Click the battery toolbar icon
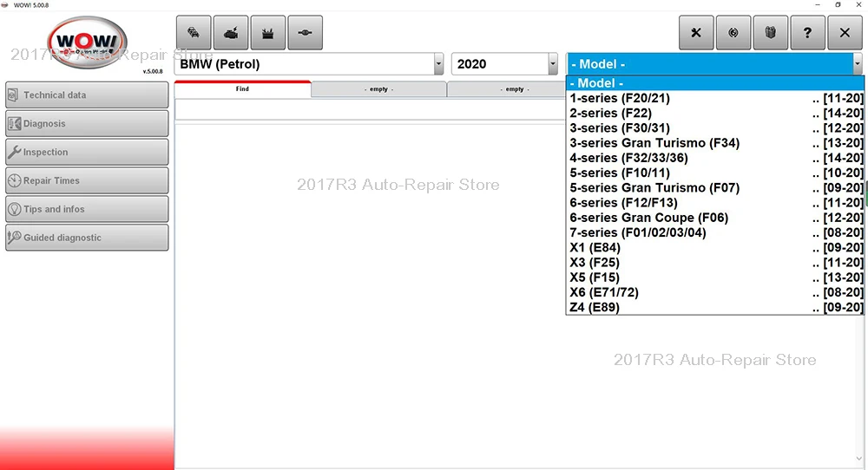 click(x=268, y=33)
